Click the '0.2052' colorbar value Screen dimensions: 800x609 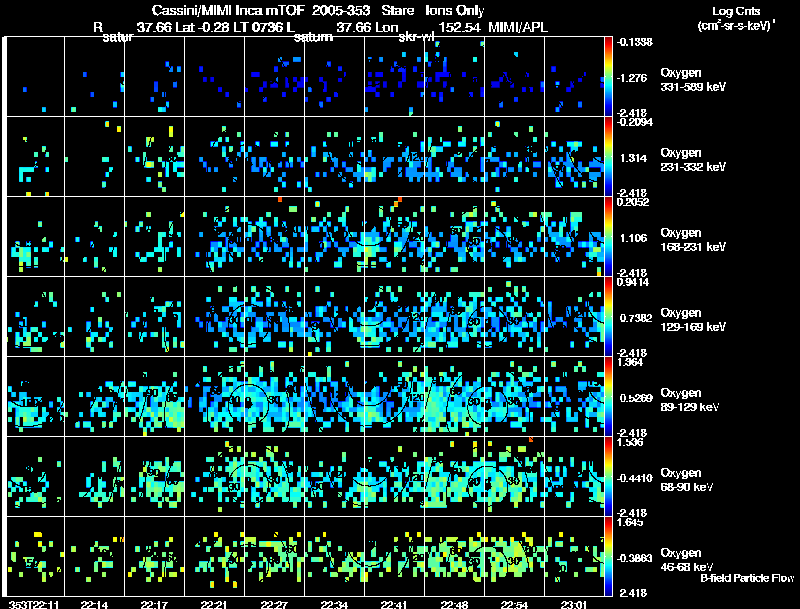click(x=633, y=202)
